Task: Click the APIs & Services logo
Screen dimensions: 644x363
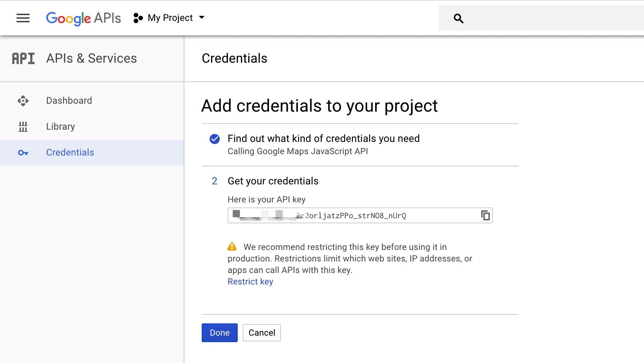Action: [x=23, y=58]
